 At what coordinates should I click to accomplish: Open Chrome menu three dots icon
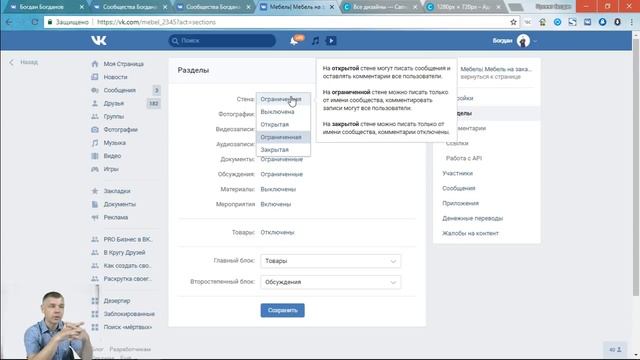[631, 22]
